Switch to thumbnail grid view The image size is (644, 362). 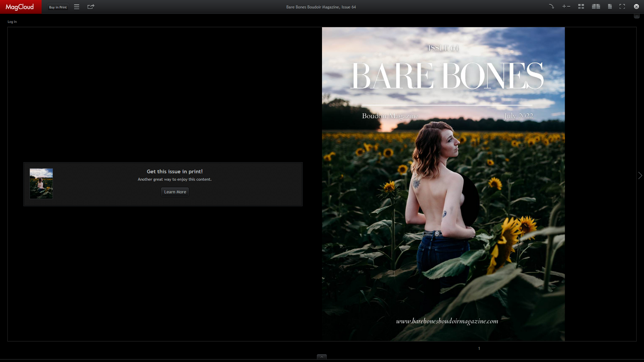tap(581, 6)
